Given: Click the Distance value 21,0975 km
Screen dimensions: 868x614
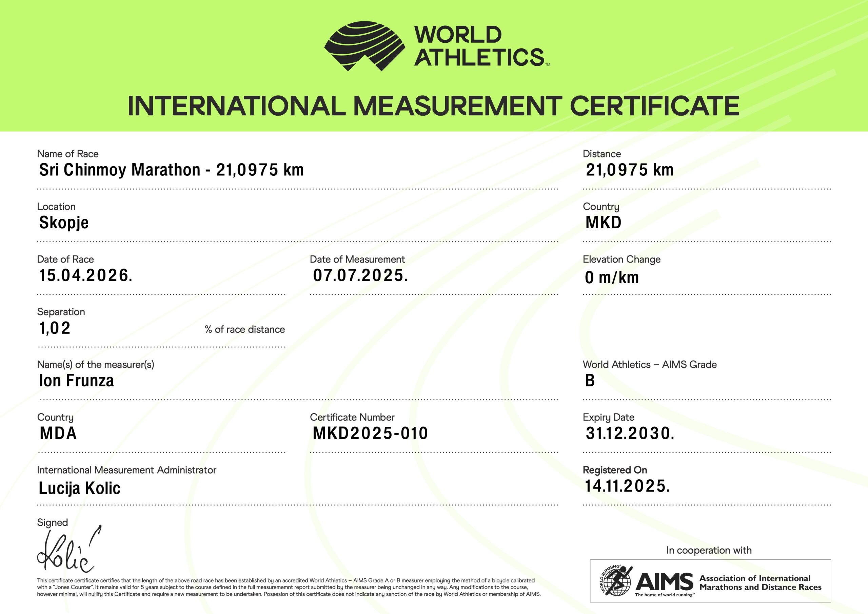Looking at the screenshot, I should 629,170.
